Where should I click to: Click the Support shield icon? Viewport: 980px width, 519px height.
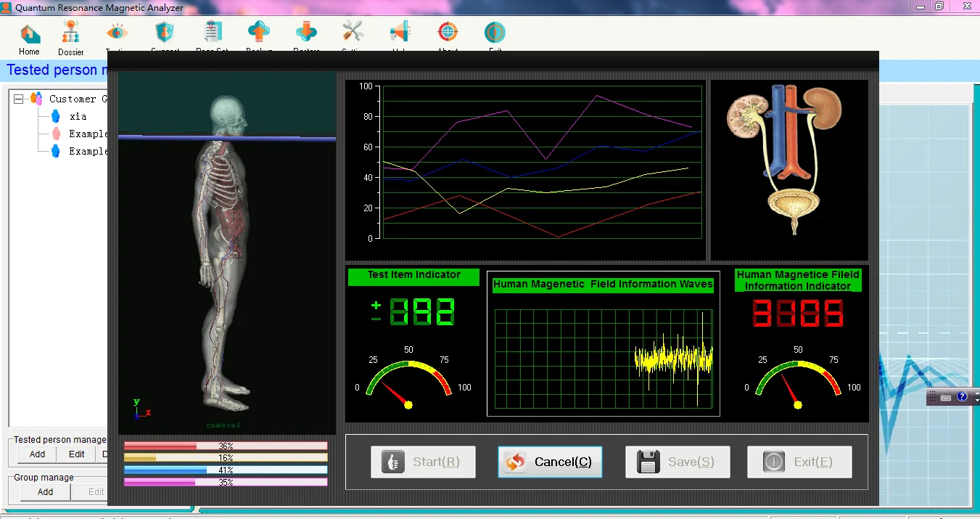[x=165, y=33]
